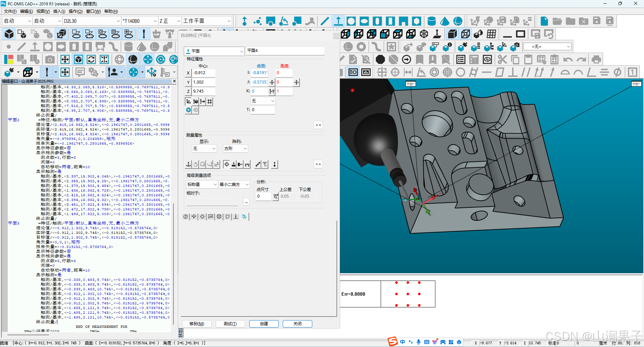This screenshot has height=347, width=644.
Task: Open the 操作(O) menu
Action: tap(75, 11)
